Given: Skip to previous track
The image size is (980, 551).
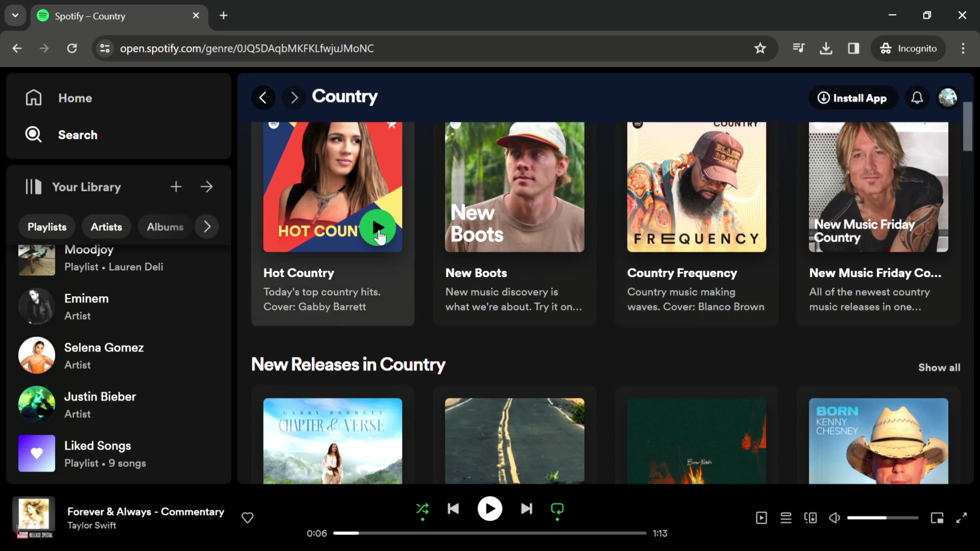Looking at the screenshot, I should pos(453,509).
